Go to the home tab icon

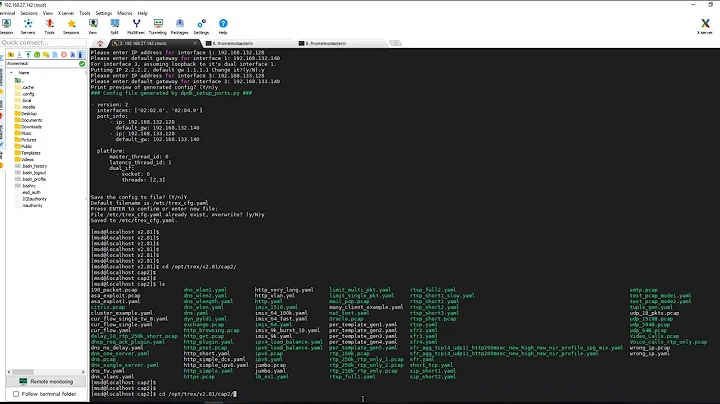[x=100, y=43]
